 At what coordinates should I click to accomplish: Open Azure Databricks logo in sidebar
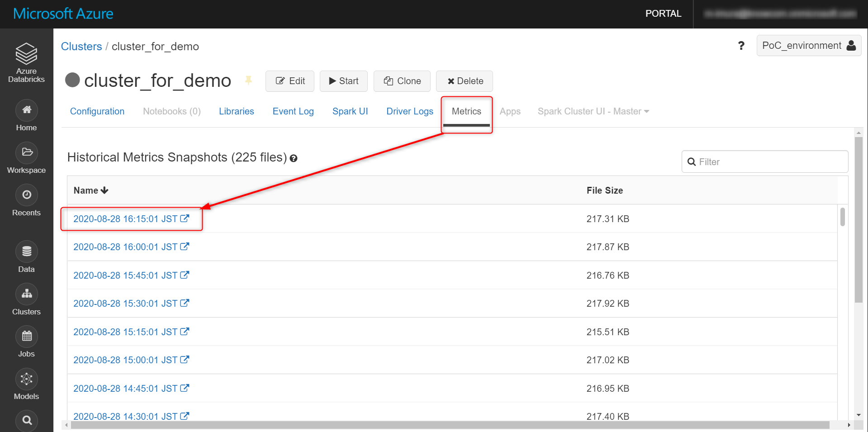point(26,62)
